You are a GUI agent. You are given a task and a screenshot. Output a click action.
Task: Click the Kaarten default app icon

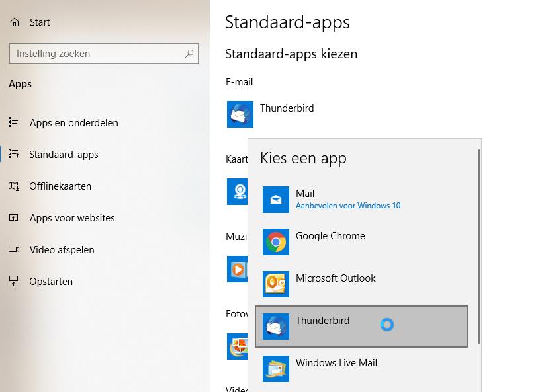tap(238, 192)
